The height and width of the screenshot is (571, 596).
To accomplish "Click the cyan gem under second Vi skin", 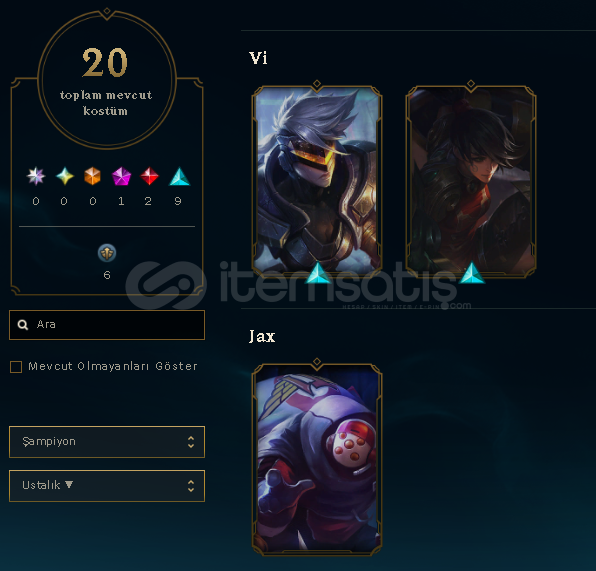I will click(472, 273).
